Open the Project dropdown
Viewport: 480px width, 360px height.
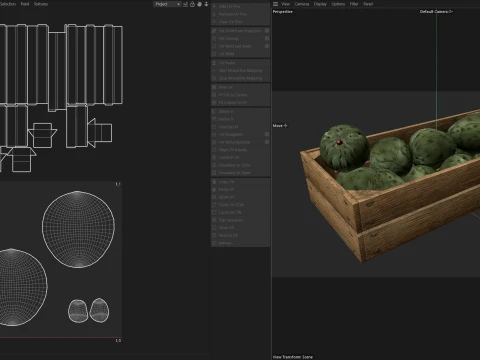coord(167,4)
